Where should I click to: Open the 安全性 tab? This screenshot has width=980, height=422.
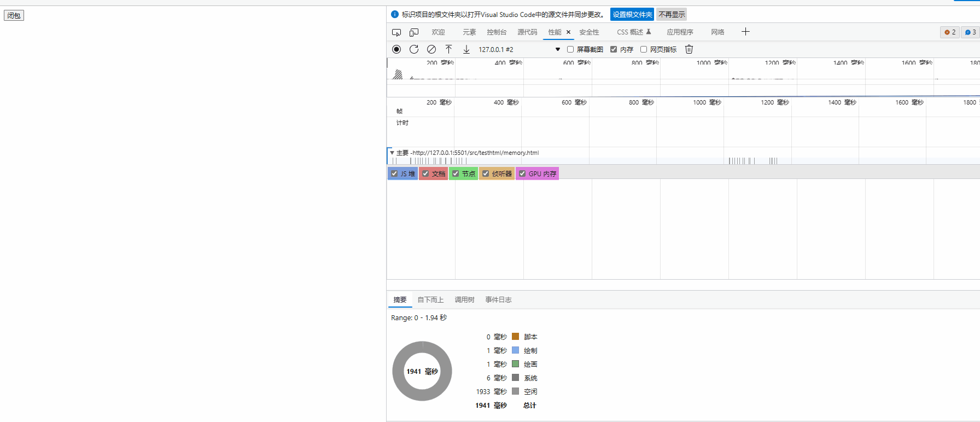[x=589, y=32]
